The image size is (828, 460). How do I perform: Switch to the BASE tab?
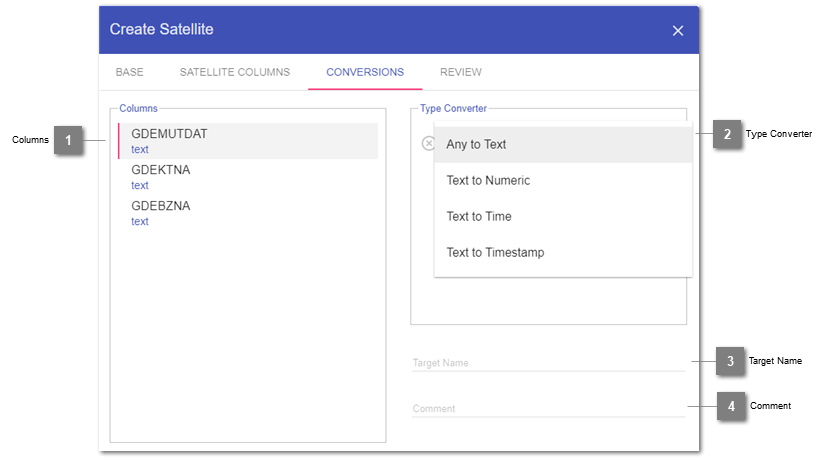129,72
